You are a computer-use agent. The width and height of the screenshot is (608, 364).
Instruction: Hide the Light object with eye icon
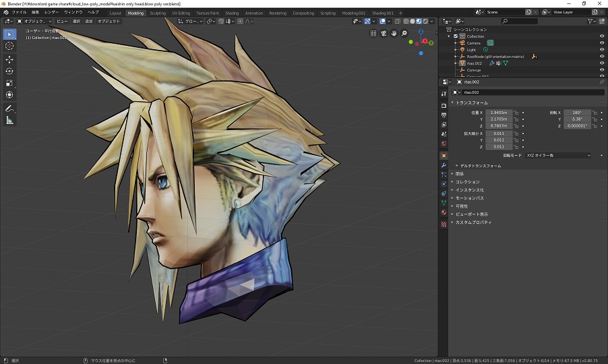tap(602, 50)
